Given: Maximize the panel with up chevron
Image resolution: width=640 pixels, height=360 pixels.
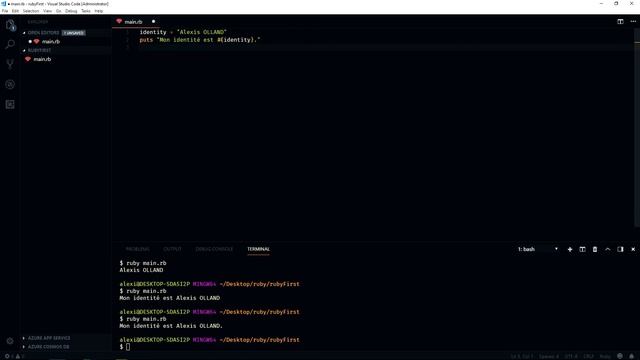Looking at the screenshot, I should click(608, 249).
